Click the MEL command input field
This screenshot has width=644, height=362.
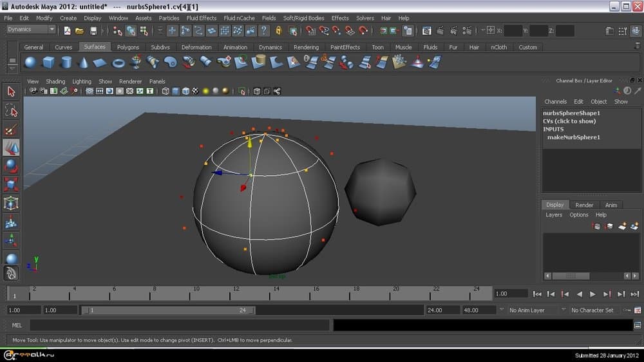coord(179,325)
